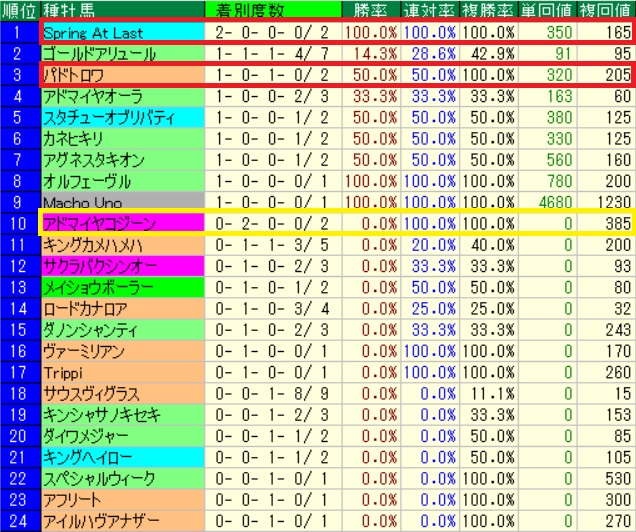This screenshot has width=636, height=532.
Task: Click the 14.3% win rate cell
Action: [x=375, y=54]
